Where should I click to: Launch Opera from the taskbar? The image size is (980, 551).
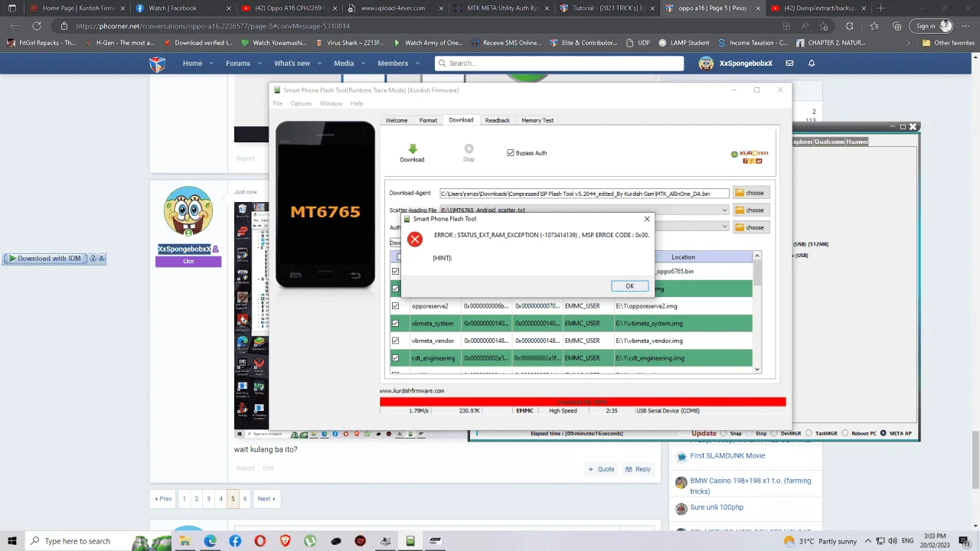pos(260,541)
